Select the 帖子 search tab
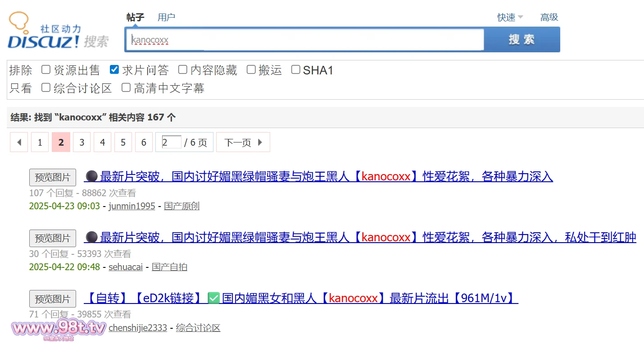The image size is (644, 345). pos(135,17)
